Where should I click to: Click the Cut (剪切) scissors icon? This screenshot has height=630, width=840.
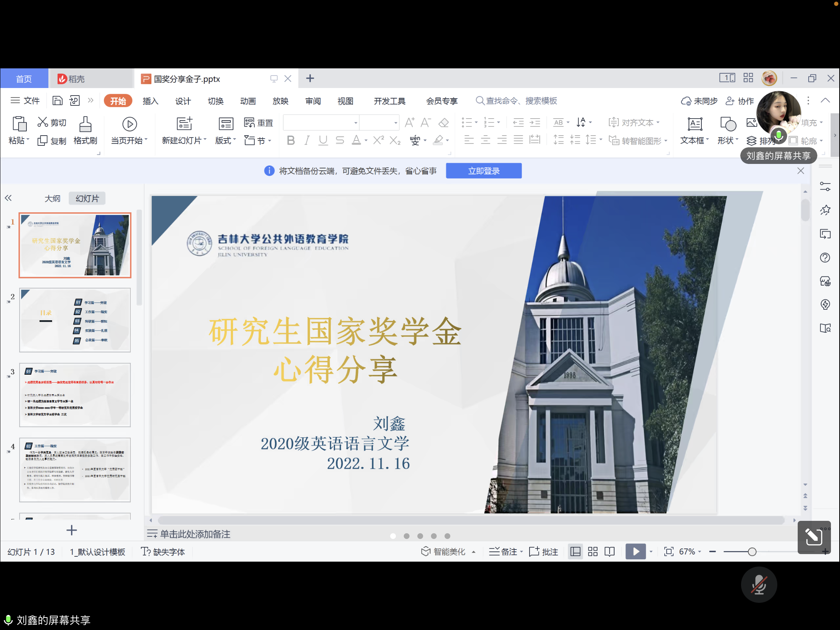tap(43, 122)
